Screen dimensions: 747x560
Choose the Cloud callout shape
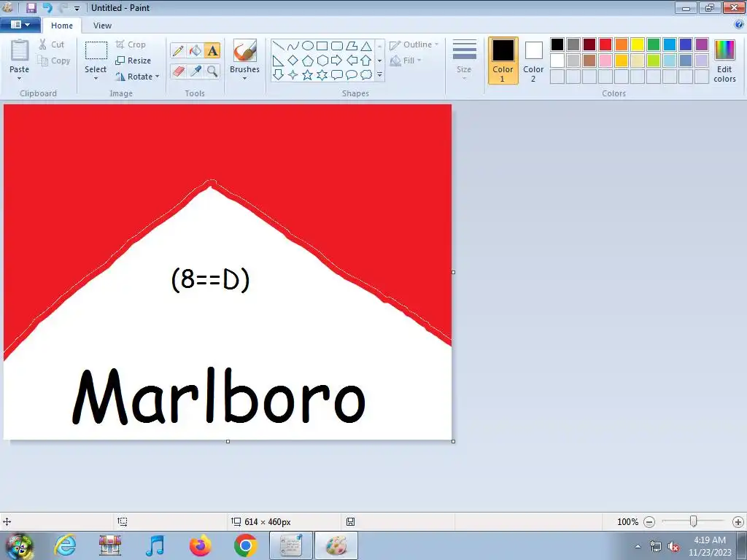tap(366, 75)
